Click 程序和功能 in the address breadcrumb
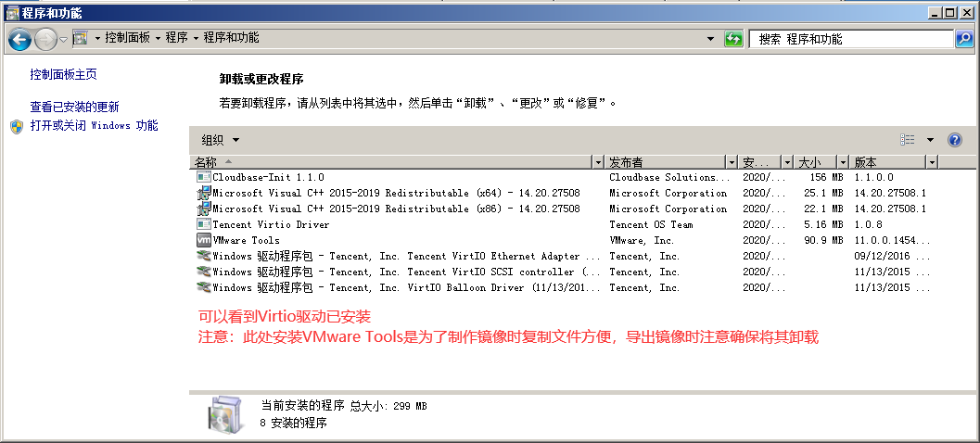 tap(231, 37)
